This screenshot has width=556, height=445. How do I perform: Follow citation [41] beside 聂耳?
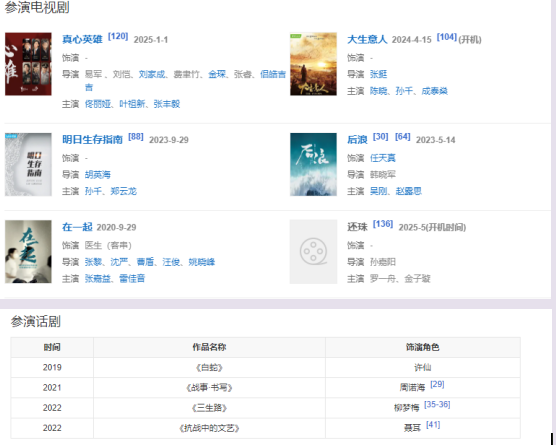coord(433,425)
